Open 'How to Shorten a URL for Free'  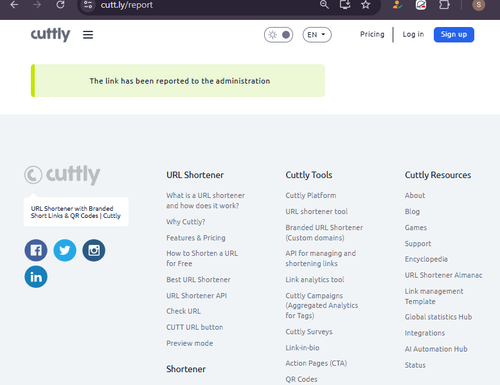pyautogui.click(x=202, y=258)
